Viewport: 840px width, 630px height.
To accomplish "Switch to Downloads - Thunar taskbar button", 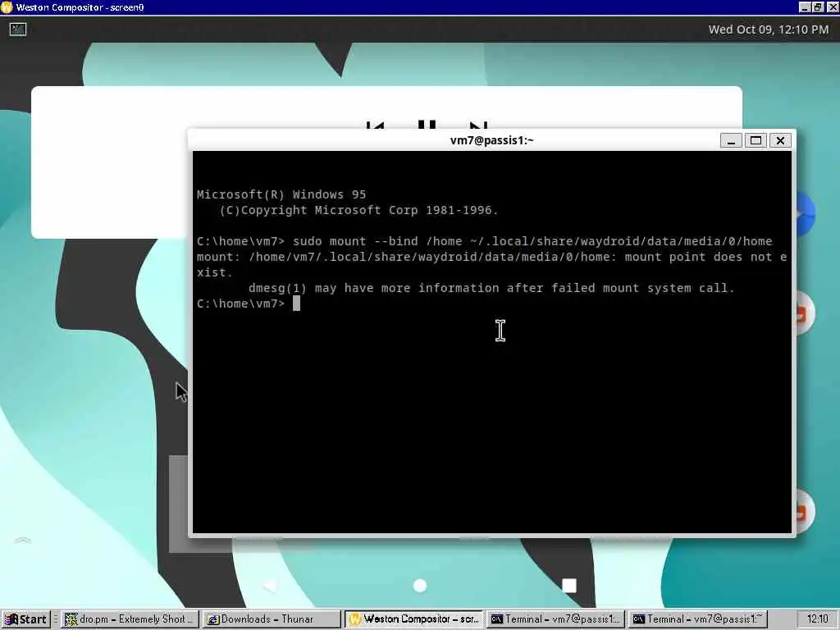I will pyautogui.click(x=272, y=619).
